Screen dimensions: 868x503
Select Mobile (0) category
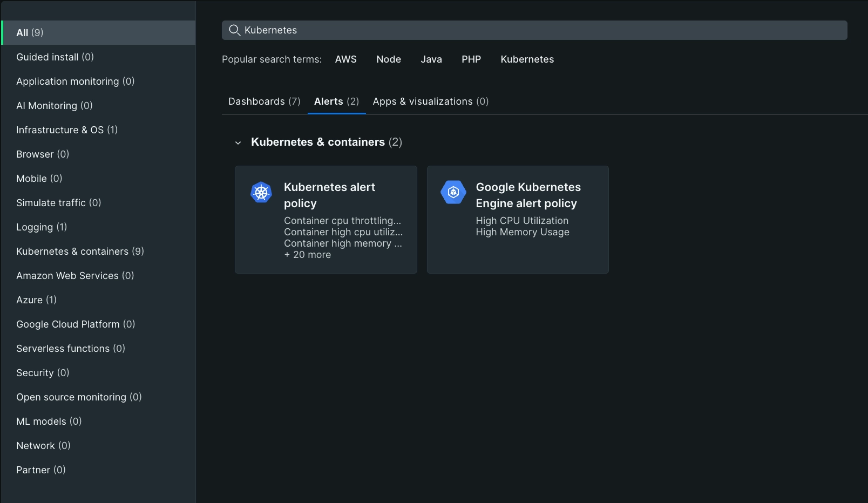(98, 178)
